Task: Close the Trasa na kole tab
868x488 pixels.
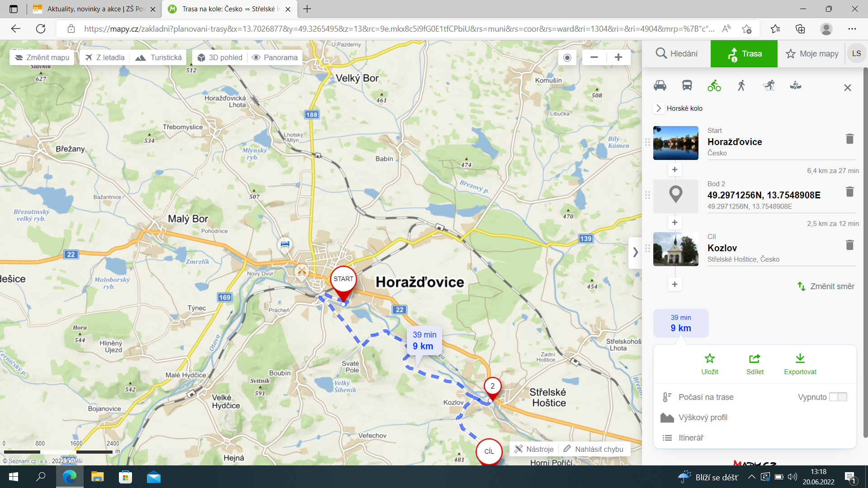Action: pyautogui.click(x=289, y=9)
